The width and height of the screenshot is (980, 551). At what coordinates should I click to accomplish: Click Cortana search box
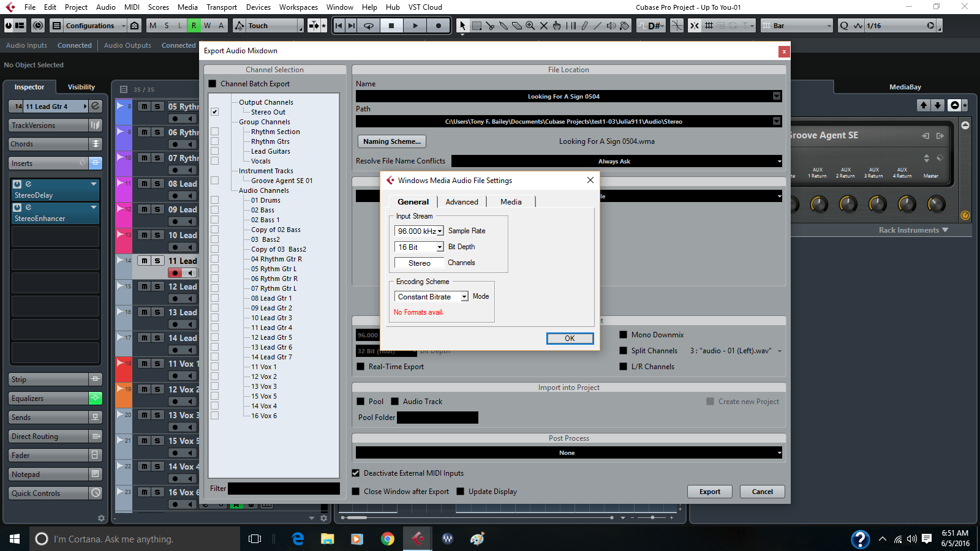pos(135,539)
